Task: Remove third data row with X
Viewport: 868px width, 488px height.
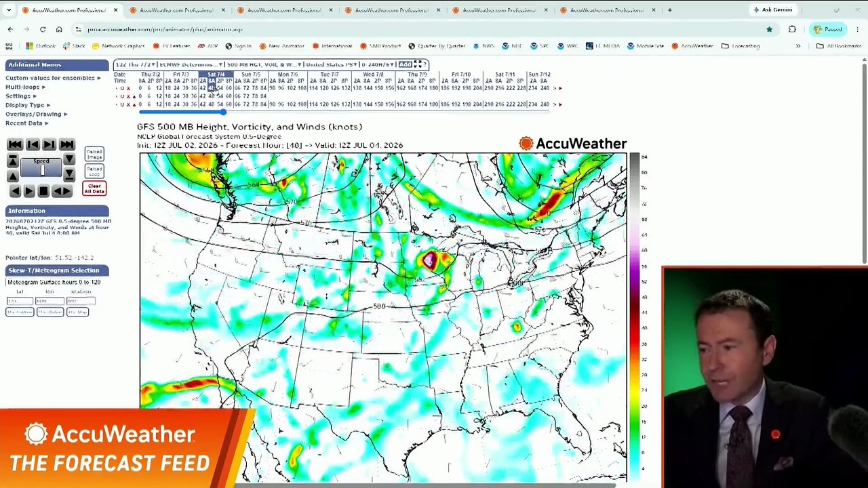Action: pyautogui.click(x=128, y=104)
